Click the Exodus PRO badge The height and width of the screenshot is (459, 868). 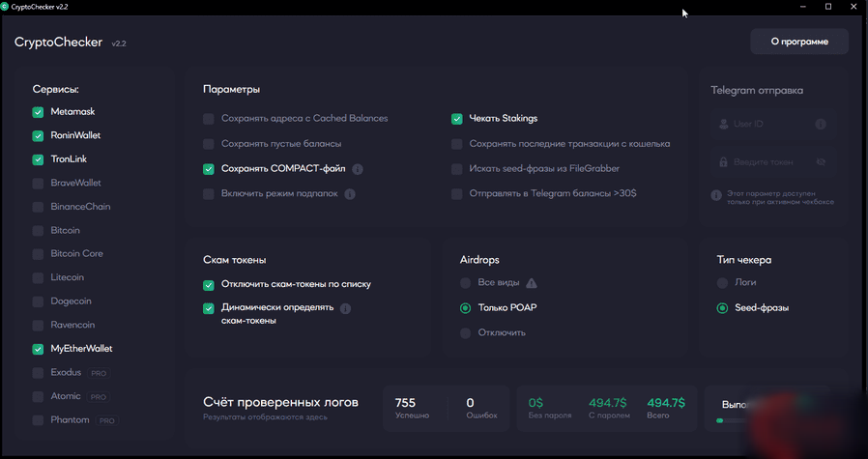[x=99, y=373]
